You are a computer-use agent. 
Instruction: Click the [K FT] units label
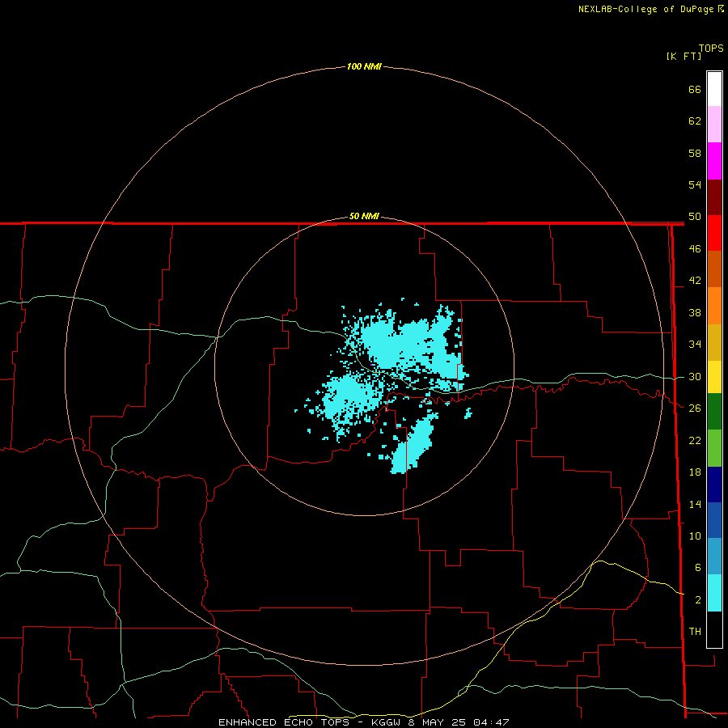point(684,56)
